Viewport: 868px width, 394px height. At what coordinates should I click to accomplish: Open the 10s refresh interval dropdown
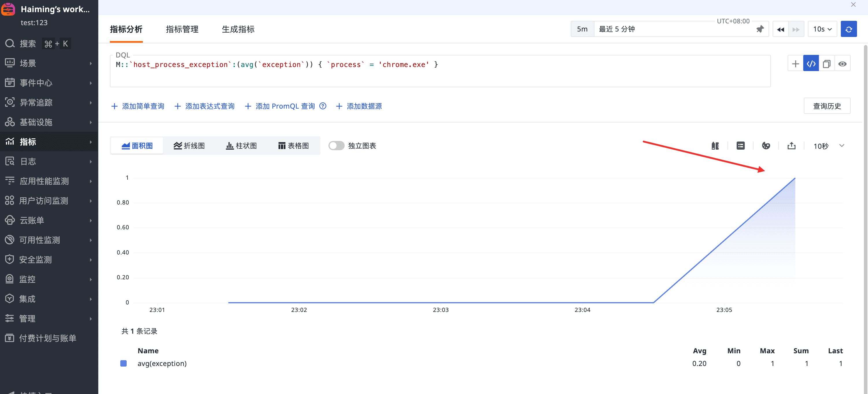[x=822, y=29]
